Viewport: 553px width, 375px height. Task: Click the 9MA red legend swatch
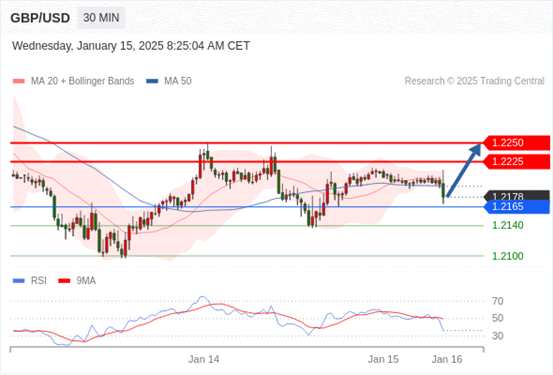[64, 281]
